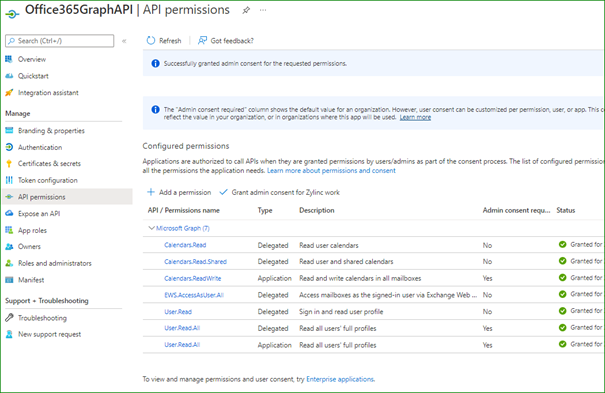
Task: Click the granted checkmark for EWS.AccessAsUser.All
Action: pos(563,294)
